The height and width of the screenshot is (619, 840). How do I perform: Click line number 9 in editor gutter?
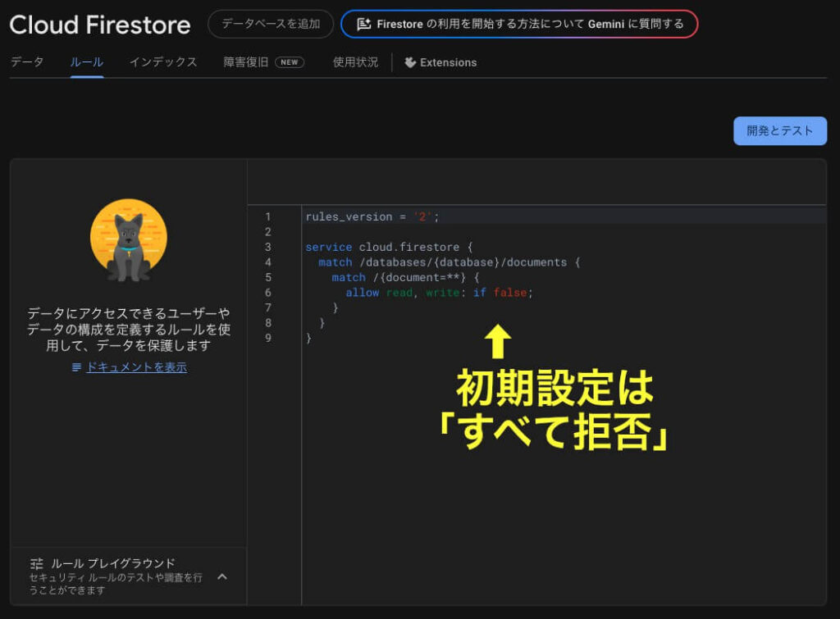coord(268,338)
